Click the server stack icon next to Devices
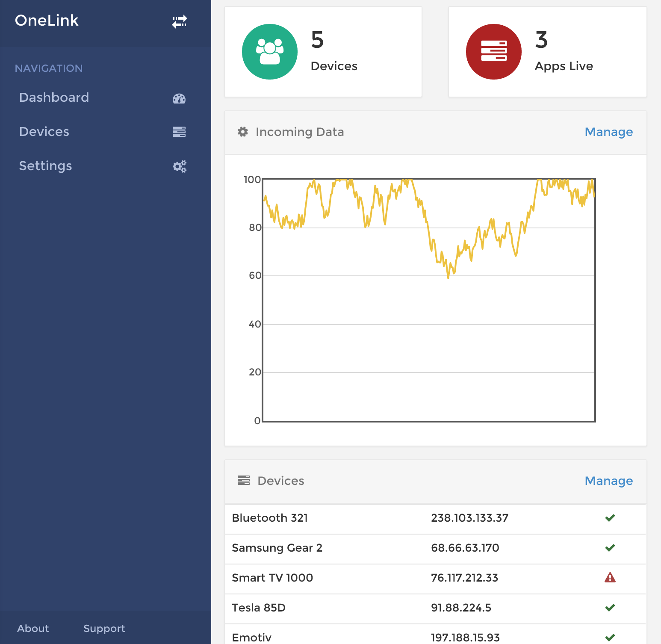The height and width of the screenshot is (644, 661). (180, 132)
